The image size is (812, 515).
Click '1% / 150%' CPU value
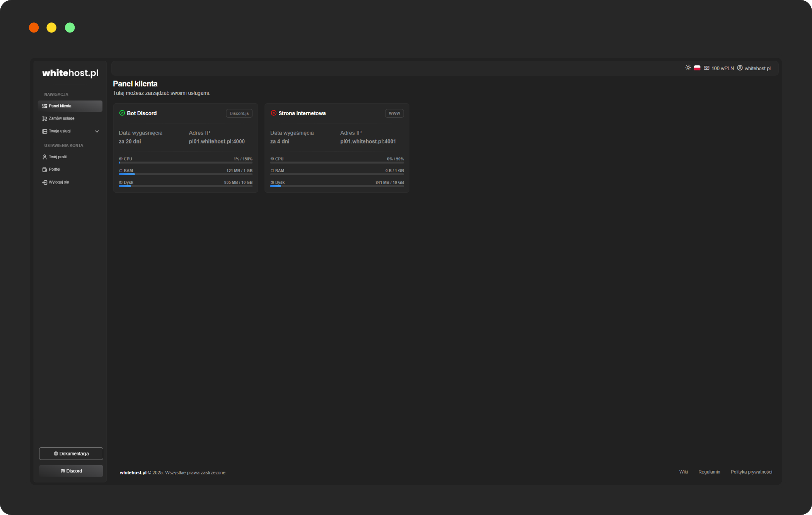[x=243, y=159]
